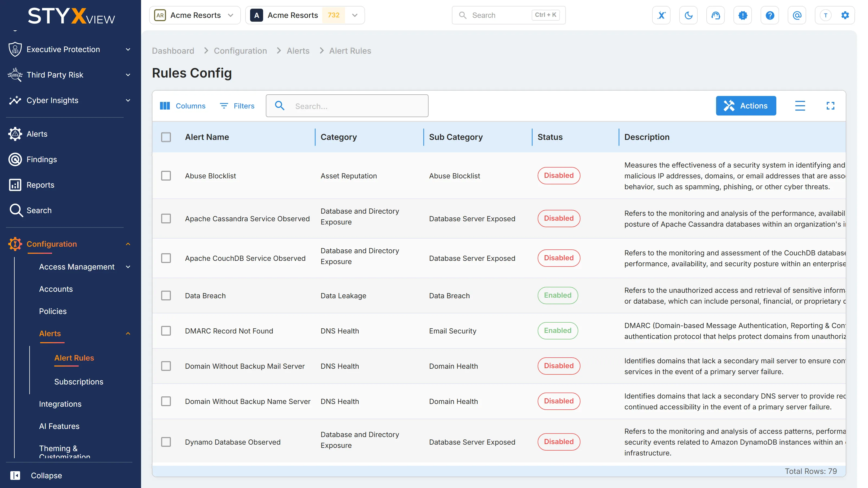Image resolution: width=868 pixels, height=488 pixels.
Task: Open the Acme Resorts 732 account dropdown
Action: tap(305, 15)
